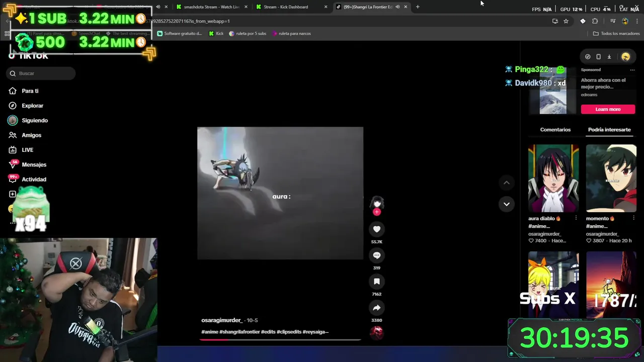The height and width of the screenshot is (362, 644).
Task: Open the momento video thumbnail
Action: 611,178
